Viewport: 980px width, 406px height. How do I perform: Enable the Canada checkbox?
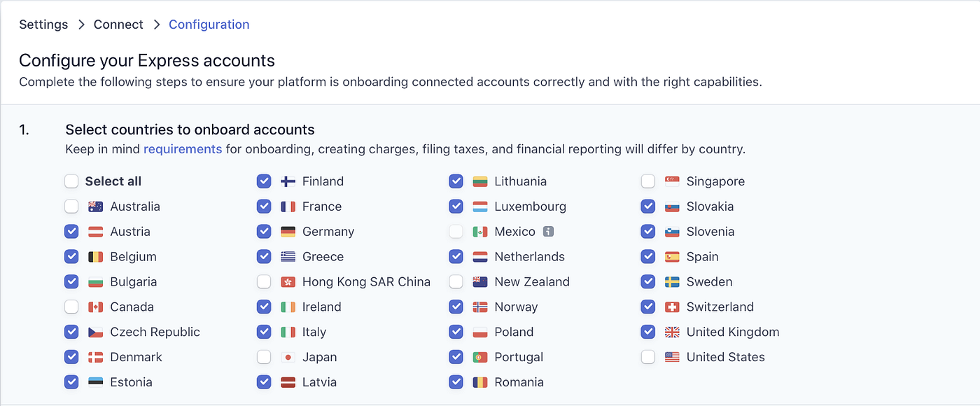click(x=71, y=307)
